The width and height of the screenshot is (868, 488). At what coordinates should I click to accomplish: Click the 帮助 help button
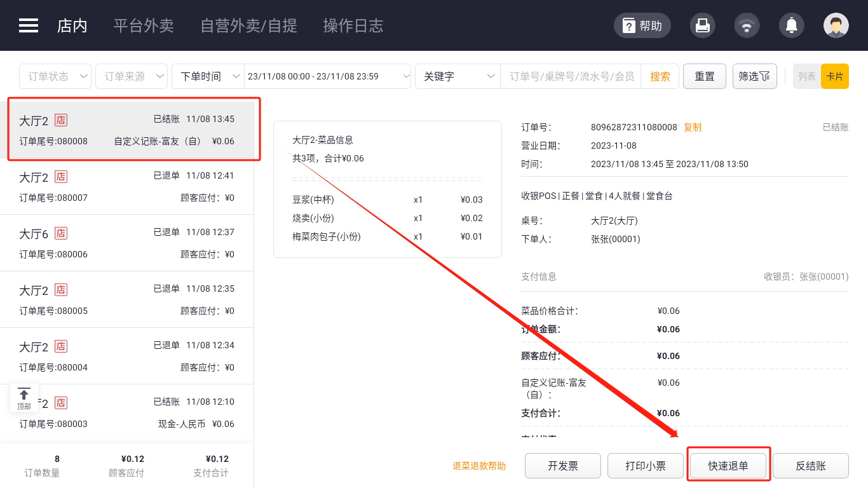(642, 25)
